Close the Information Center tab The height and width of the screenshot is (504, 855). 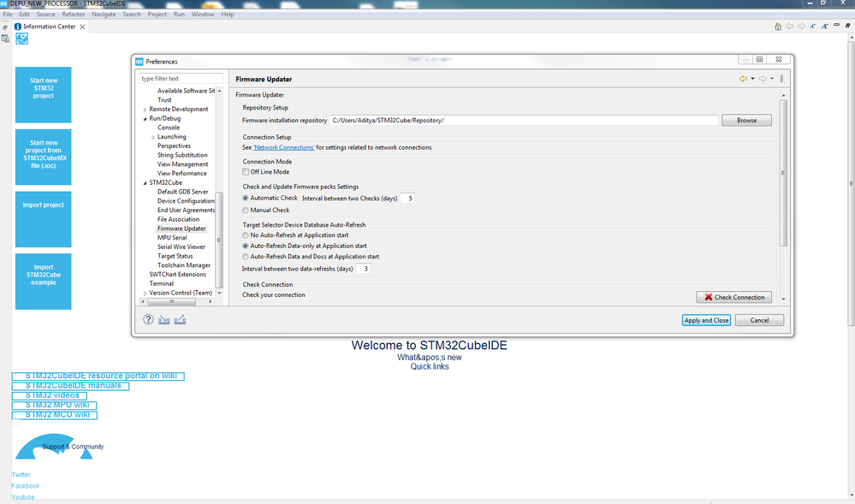[82, 27]
